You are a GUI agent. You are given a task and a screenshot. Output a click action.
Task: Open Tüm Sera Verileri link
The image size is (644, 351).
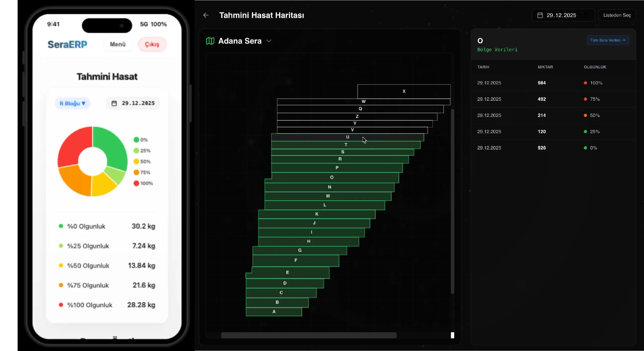pos(608,40)
